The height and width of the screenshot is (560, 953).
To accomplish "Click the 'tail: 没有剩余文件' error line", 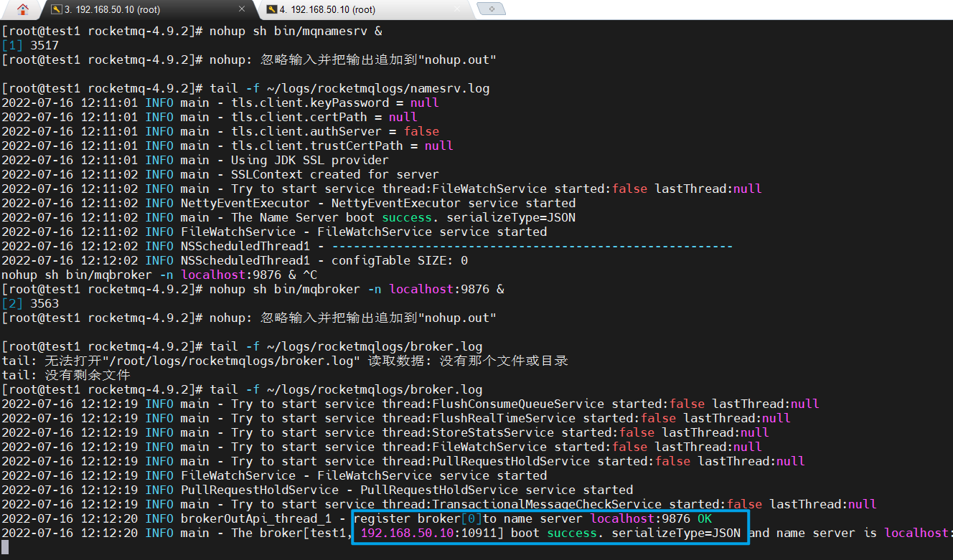I will (x=66, y=375).
